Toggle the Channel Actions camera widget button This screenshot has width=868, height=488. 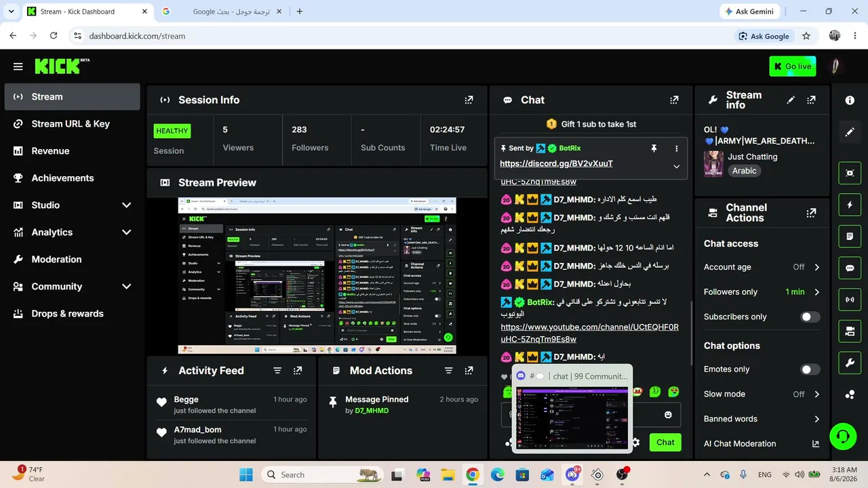850,331
